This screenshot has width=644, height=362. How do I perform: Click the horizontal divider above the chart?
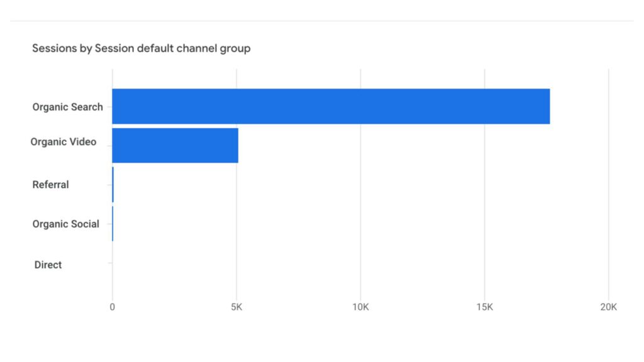click(x=322, y=21)
